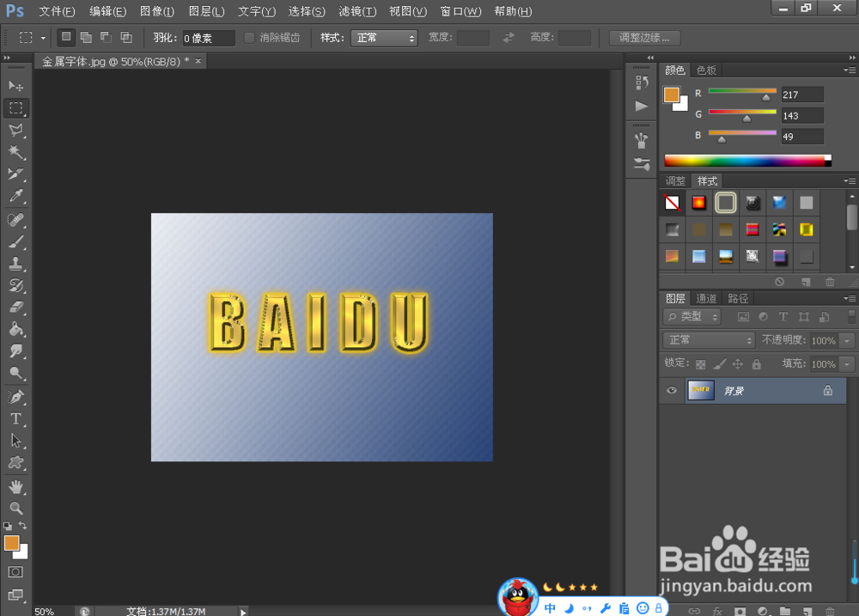
Task: Switch to the 路径 tab
Action: pos(738,298)
